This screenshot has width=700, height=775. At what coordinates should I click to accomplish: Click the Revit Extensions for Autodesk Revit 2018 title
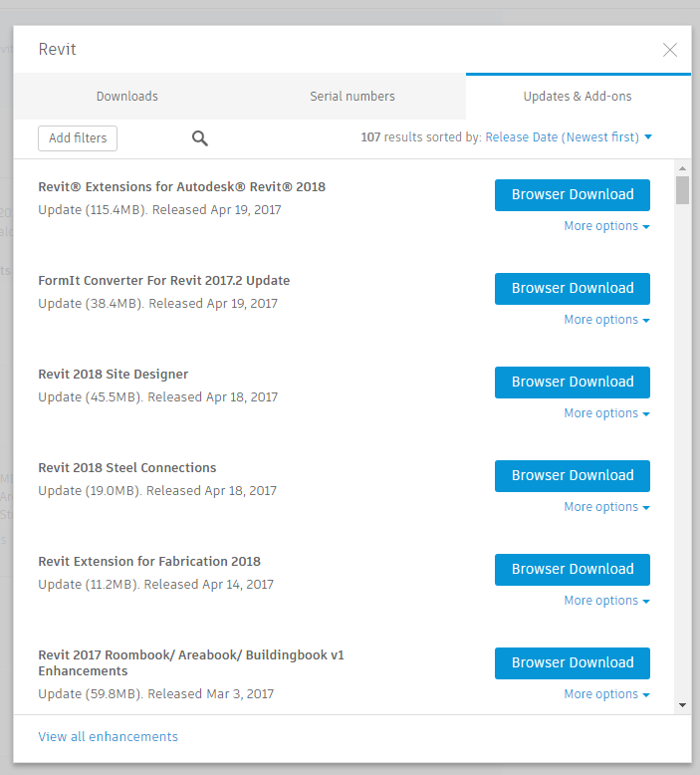pos(182,187)
